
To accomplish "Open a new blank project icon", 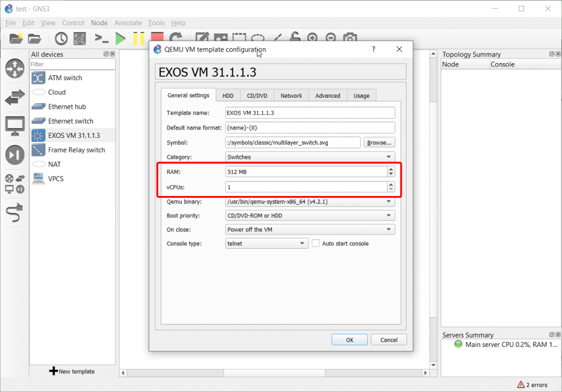I will click(16, 38).
